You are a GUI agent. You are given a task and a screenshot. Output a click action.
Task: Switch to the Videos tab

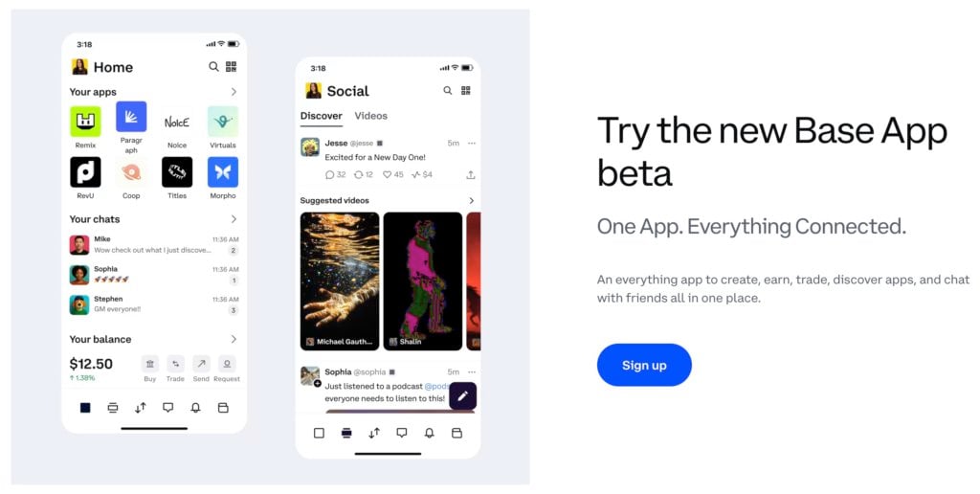(370, 116)
